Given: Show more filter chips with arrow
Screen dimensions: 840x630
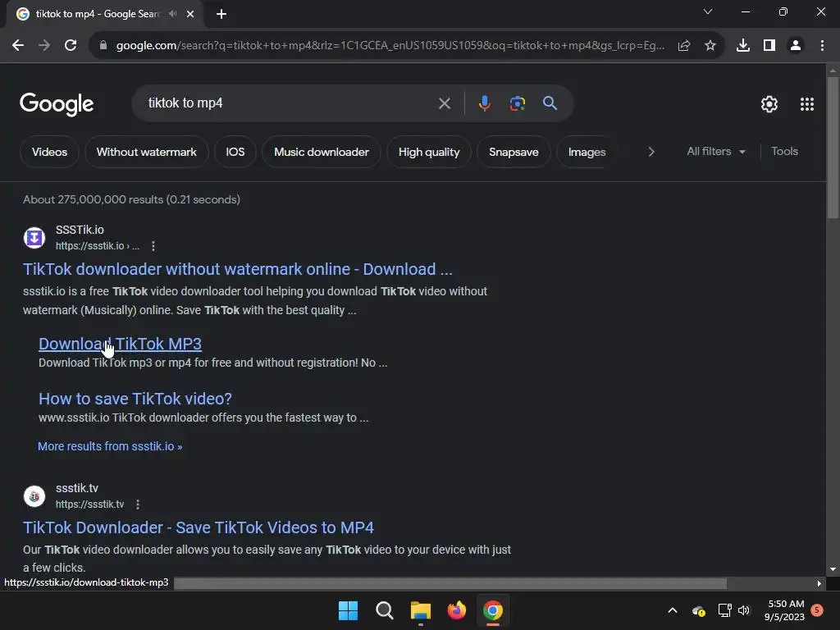Looking at the screenshot, I should point(651,152).
